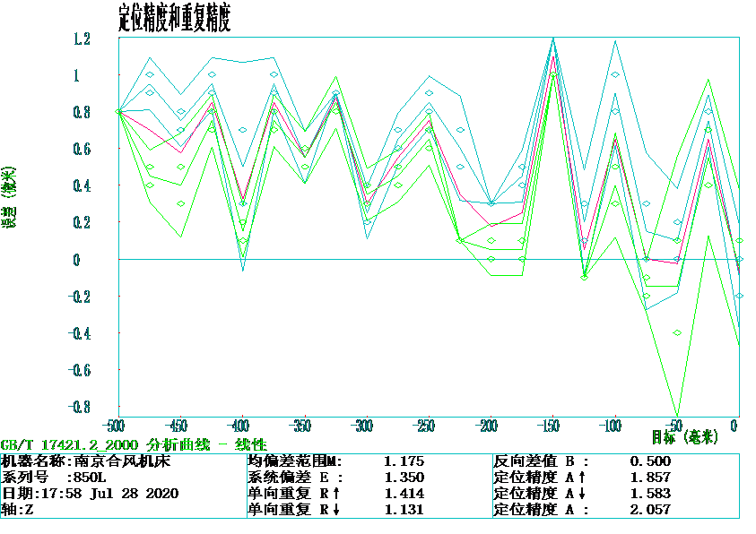Click the -500 tick on the X-axis
Viewport: 756px width, 534px height.
pos(114,425)
